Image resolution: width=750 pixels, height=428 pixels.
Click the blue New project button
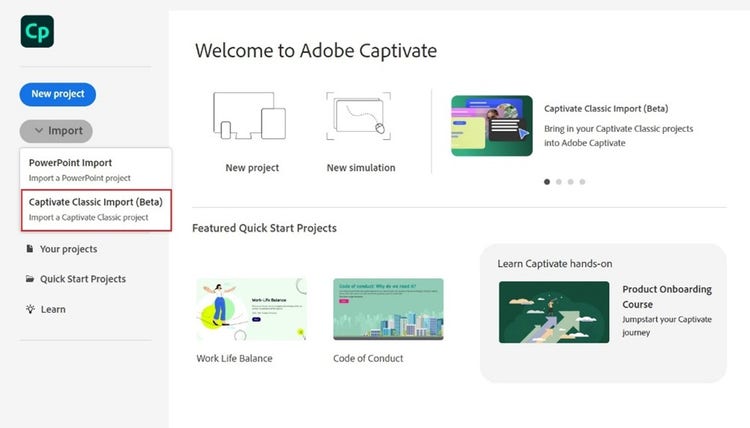pyautogui.click(x=58, y=94)
